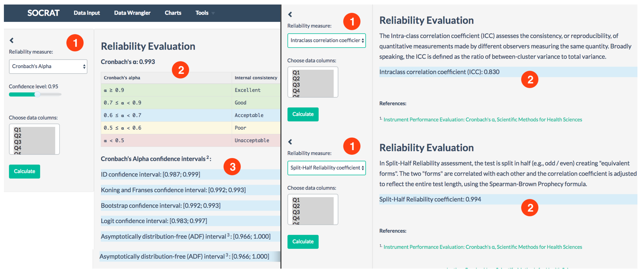Open the Split-Half Reliability coefficient dropdown
Image resolution: width=644 pixels, height=276 pixels.
pos(326,168)
